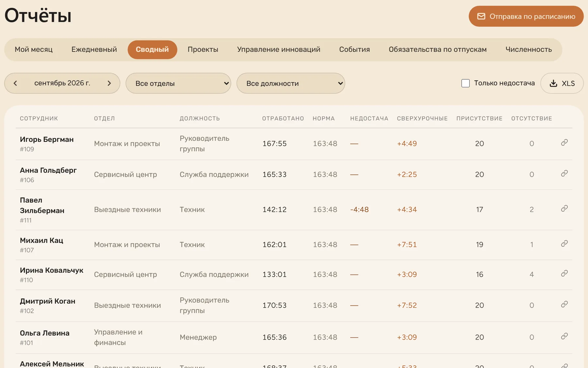The width and height of the screenshot is (588, 368).
Task: Open link icon for Ольга Левина row
Action: tap(564, 336)
